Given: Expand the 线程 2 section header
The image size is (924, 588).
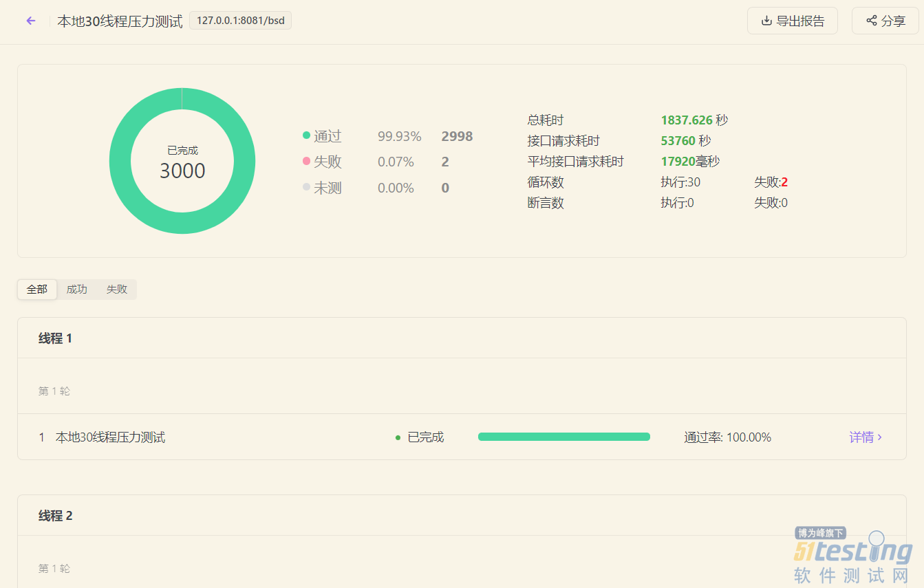Looking at the screenshot, I should pyautogui.click(x=462, y=516).
